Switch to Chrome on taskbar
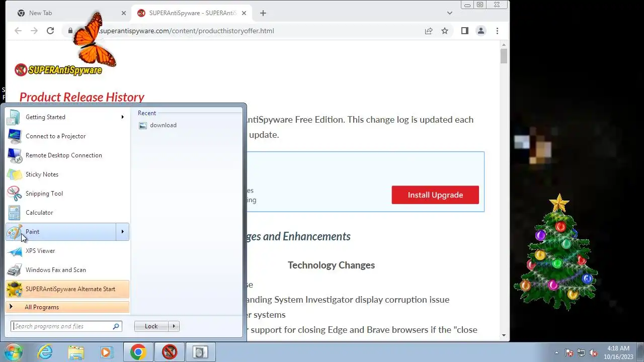Screen dimensions: 644x362 click(138, 352)
